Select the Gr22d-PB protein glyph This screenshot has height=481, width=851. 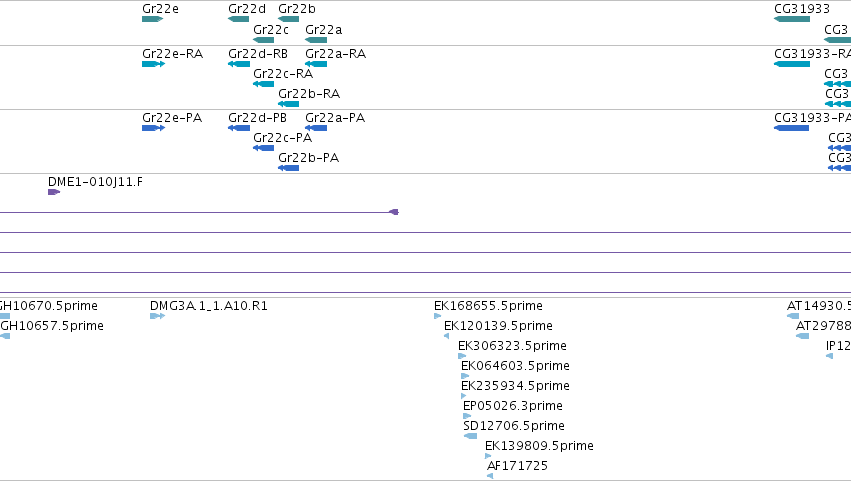pyautogui.click(x=239, y=128)
